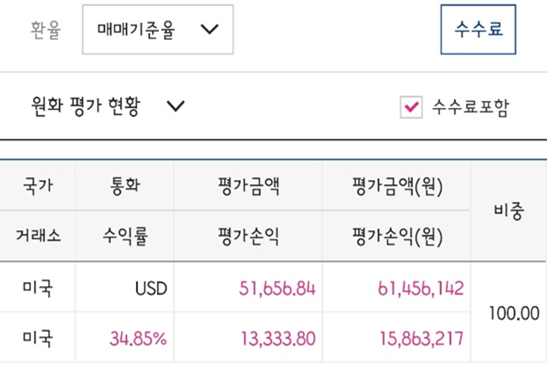Click the 수익률 column header
The image size is (547, 367).
coord(125,236)
